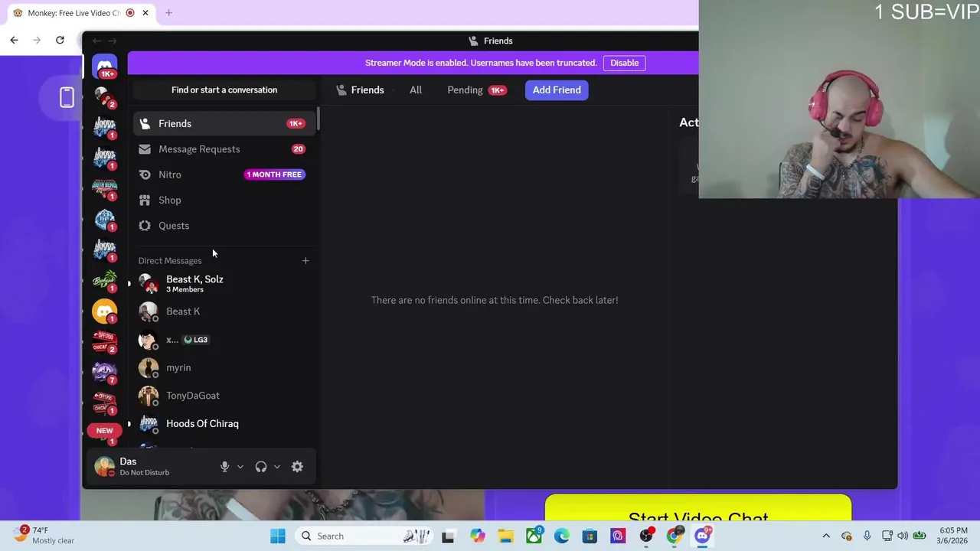The height and width of the screenshot is (551, 980).
Task: Toggle deafen with headphones icon
Action: (x=261, y=467)
